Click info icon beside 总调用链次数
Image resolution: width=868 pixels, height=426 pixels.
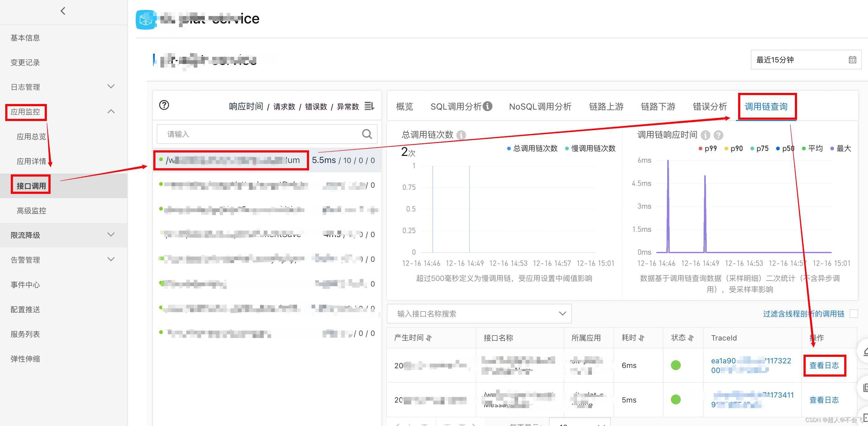461,135
